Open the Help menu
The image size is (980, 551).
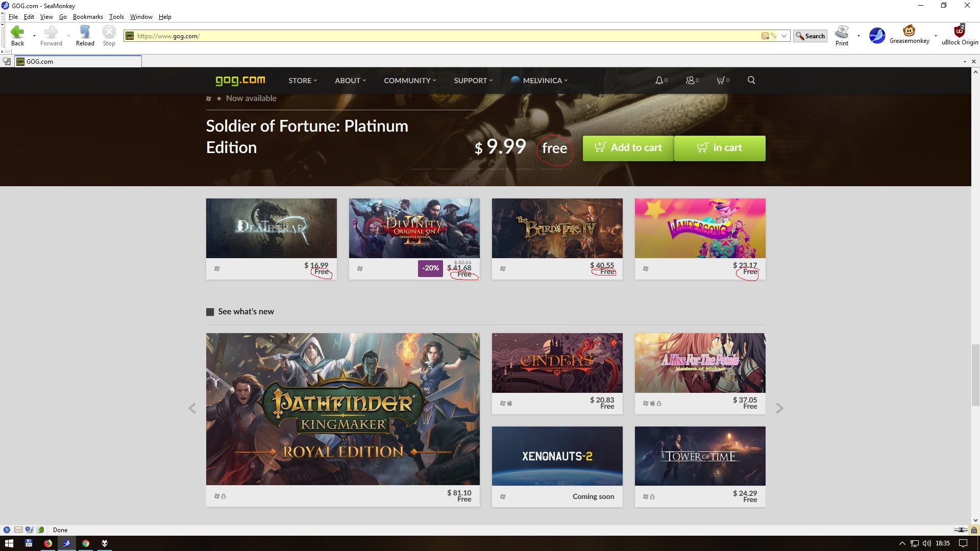165,16
